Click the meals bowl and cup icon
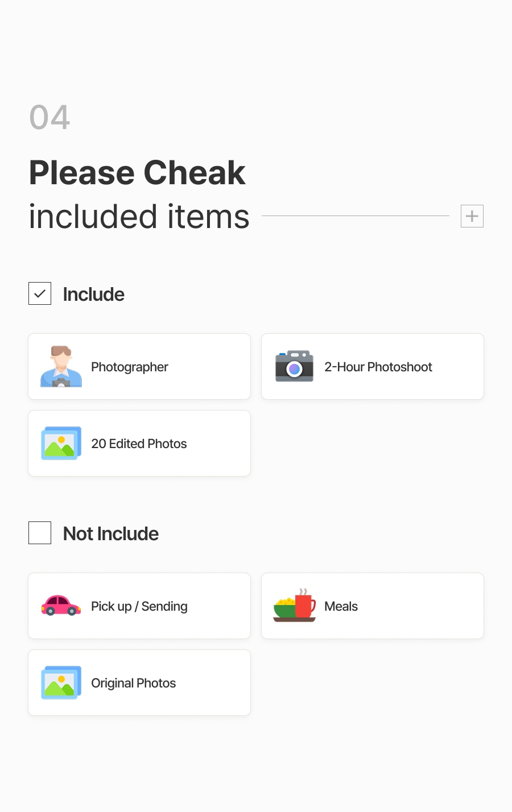This screenshot has height=812, width=512. tap(294, 605)
